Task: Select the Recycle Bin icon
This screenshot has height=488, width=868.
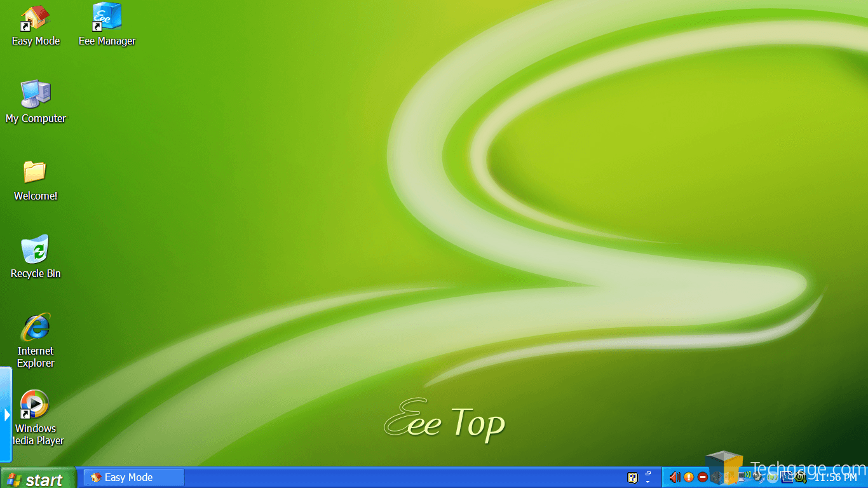Action: pyautogui.click(x=36, y=257)
